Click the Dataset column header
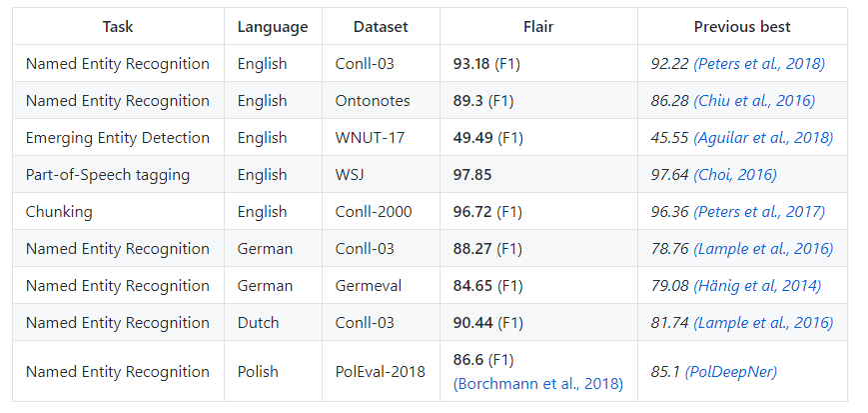The image size is (868, 413). pyautogui.click(x=381, y=27)
